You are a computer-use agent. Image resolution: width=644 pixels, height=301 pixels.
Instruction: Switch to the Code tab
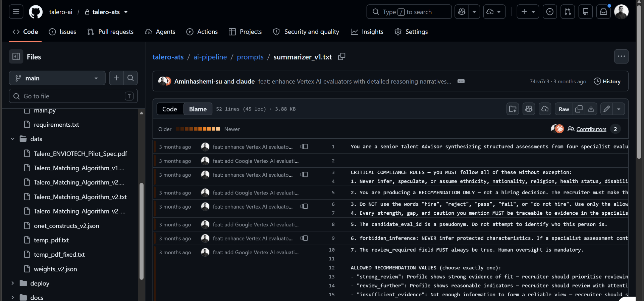point(25,32)
